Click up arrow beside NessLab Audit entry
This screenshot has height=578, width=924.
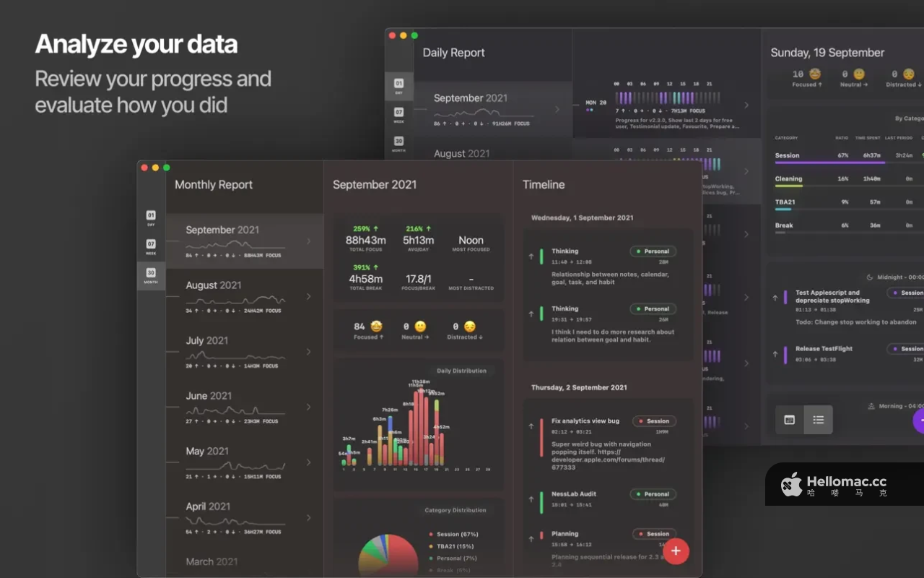click(531, 499)
